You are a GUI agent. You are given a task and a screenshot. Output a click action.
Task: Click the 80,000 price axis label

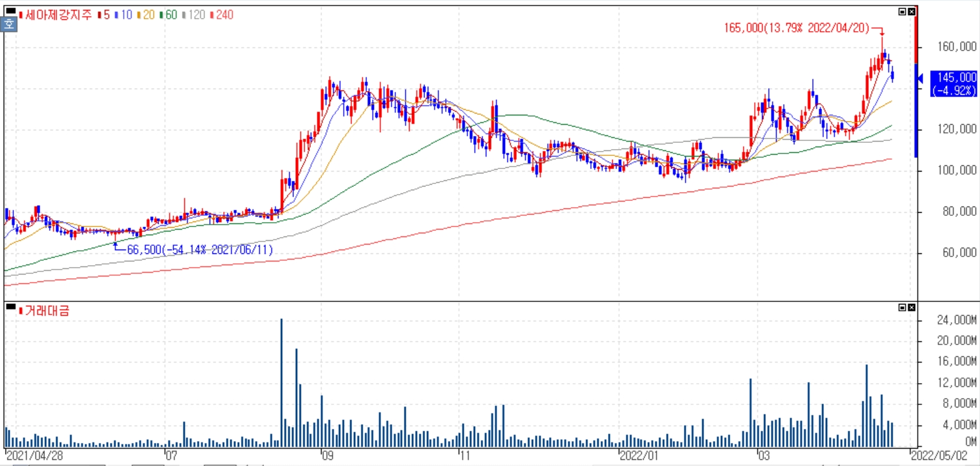[x=959, y=211]
